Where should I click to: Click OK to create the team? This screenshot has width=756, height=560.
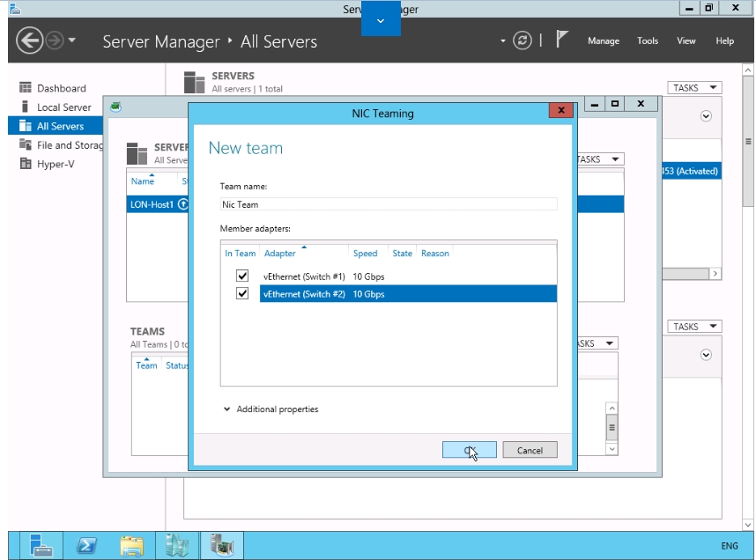tap(469, 450)
